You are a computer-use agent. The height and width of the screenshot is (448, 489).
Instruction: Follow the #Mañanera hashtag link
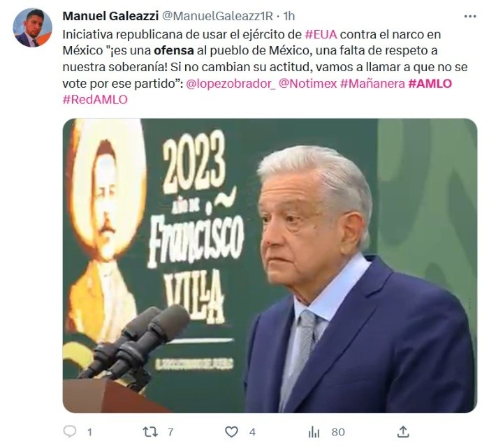[x=372, y=84]
